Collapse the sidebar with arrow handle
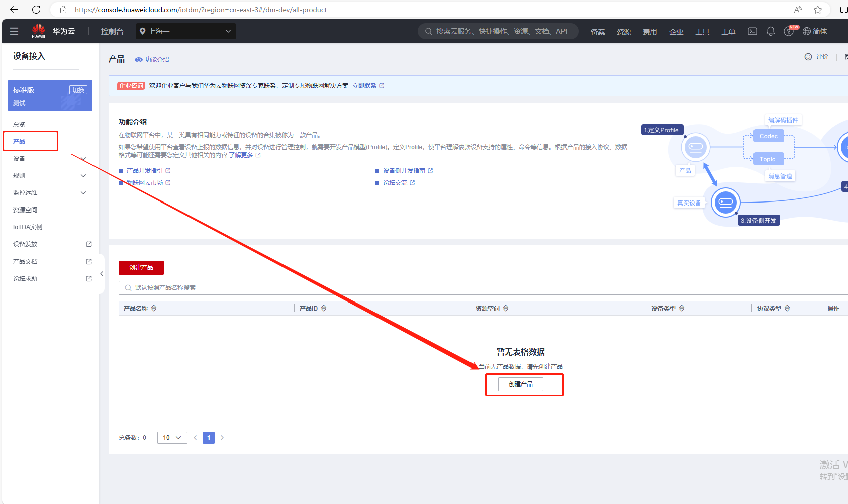Image resolution: width=848 pixels, height=504 pixels. pos(102,274)
